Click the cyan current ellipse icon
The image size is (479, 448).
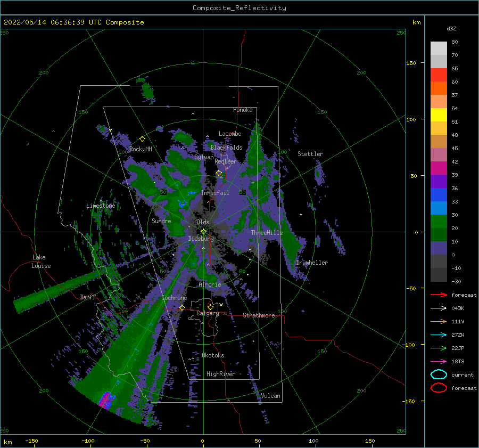439,374
